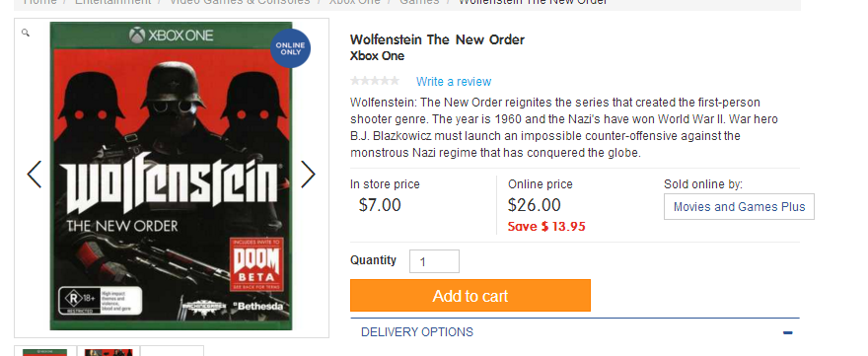
Task: Click the star rating icons
Action: [x=375, y=82]
